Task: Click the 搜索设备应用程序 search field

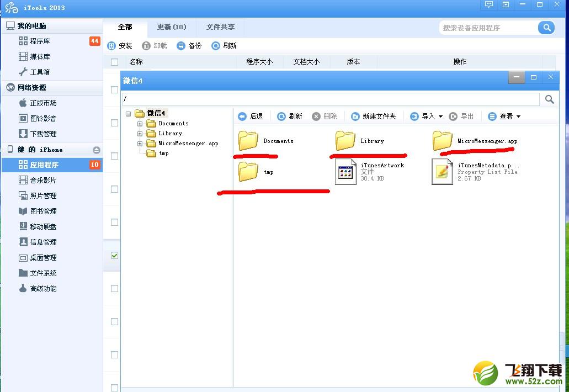Action: [x=488, y=28]
